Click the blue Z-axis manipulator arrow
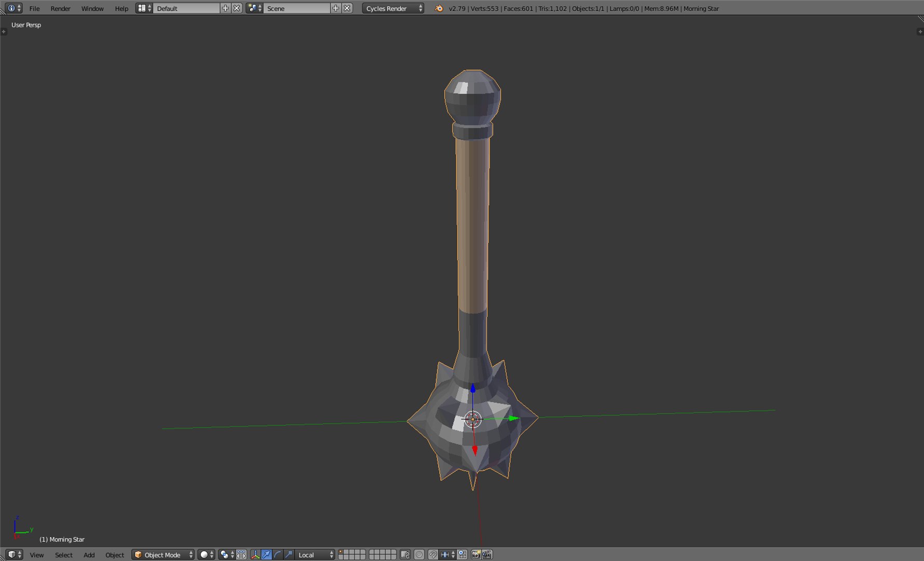The width and height of the screenshot is (924, 561). pos(473,389)
